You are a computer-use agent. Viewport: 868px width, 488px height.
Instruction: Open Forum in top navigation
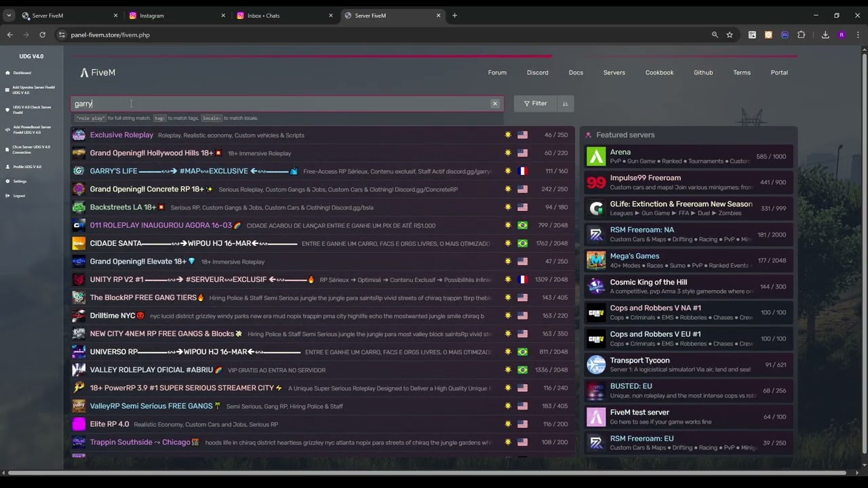pyautogui.click(x=497, y=73)
